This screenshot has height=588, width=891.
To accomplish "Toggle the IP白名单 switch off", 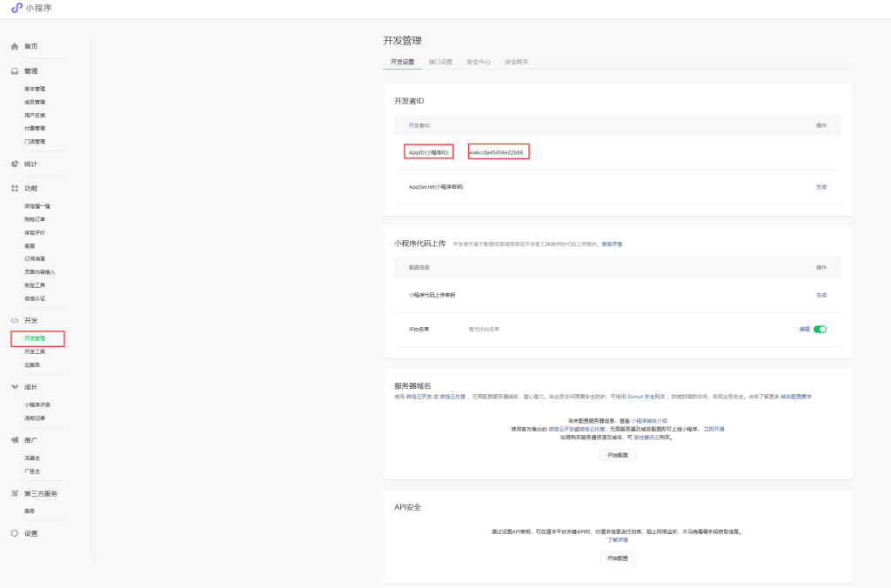I will point(820,330).
